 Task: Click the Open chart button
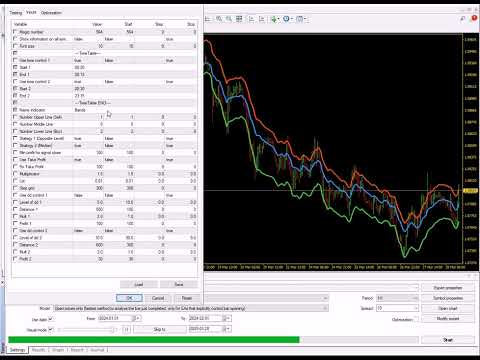coord(448,308)
